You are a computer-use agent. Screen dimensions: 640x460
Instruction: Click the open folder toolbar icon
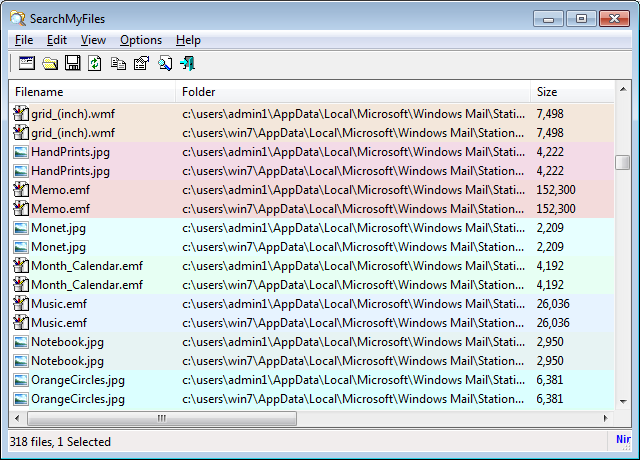[50, 64]
